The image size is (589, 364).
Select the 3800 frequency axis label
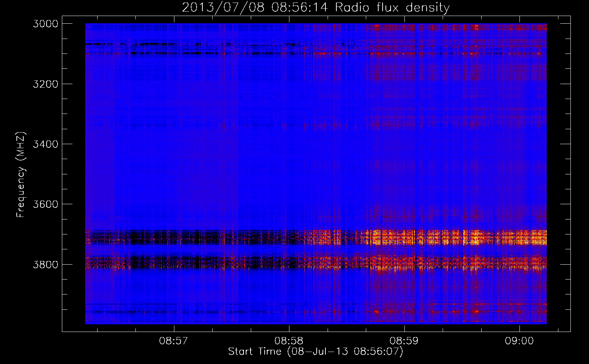[46, 264]
